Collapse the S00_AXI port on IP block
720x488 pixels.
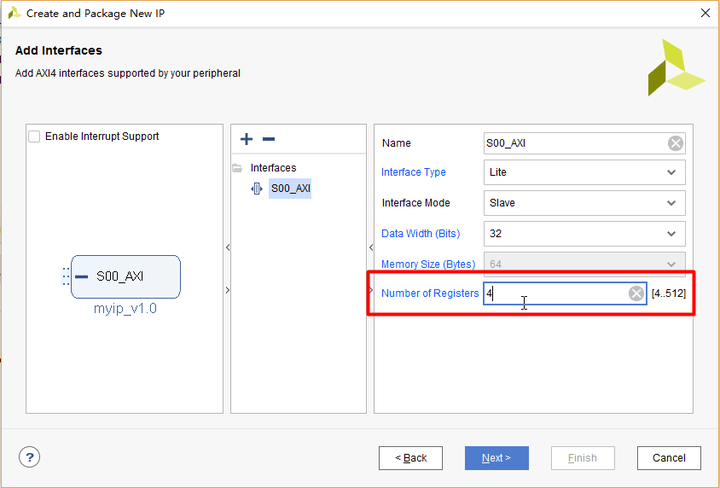click(x=82, y=276)
